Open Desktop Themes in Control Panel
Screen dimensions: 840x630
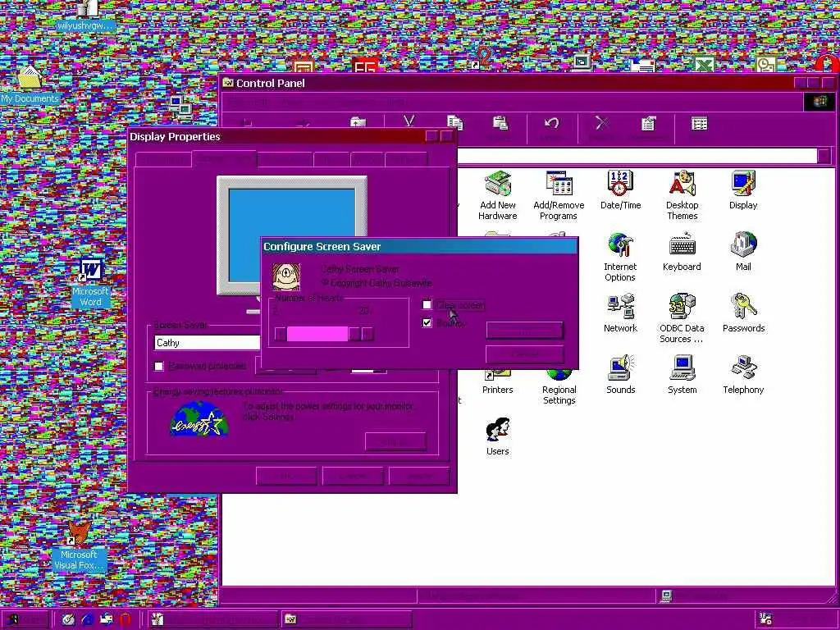682,195
